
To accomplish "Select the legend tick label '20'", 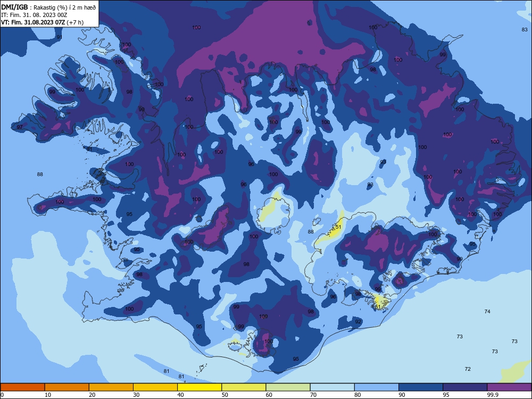I will [x=92, y=395].
